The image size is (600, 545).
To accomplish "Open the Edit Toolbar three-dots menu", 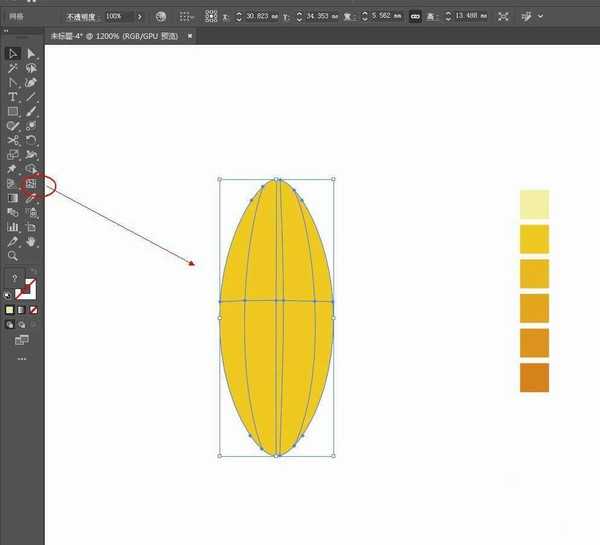I will tap(22, 358).
